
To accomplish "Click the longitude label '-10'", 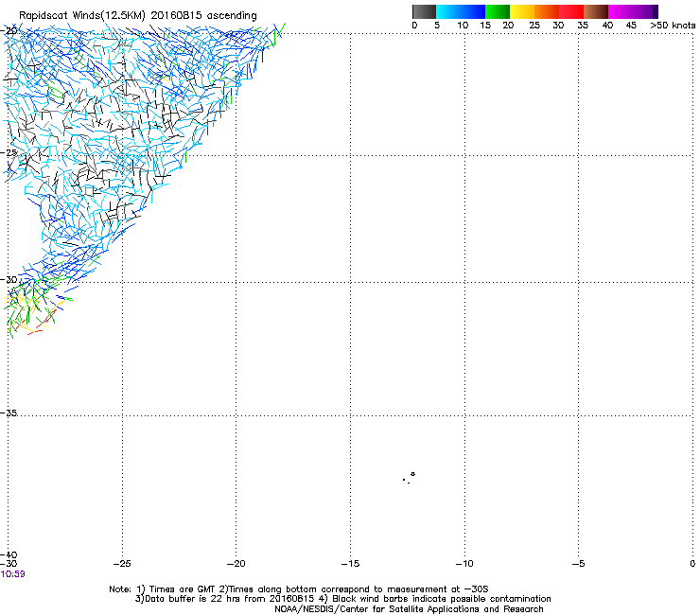I will (x=464, y=564).
